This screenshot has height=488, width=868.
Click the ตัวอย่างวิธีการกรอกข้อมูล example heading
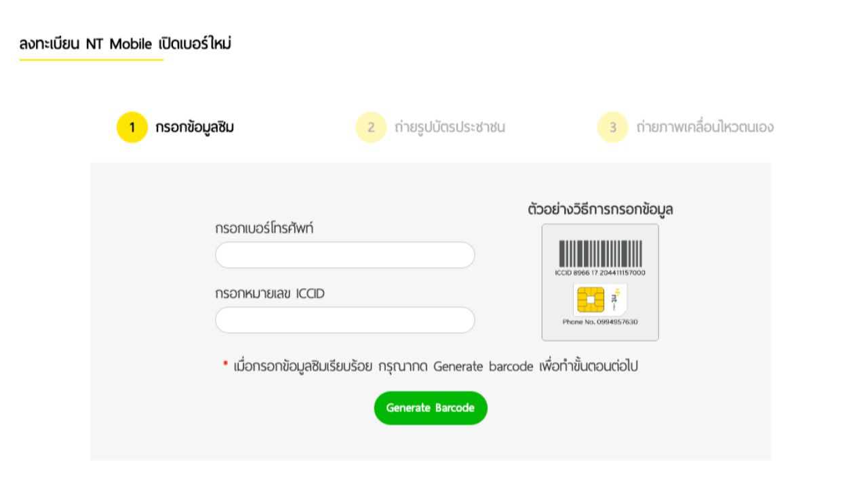click(600, 209)
